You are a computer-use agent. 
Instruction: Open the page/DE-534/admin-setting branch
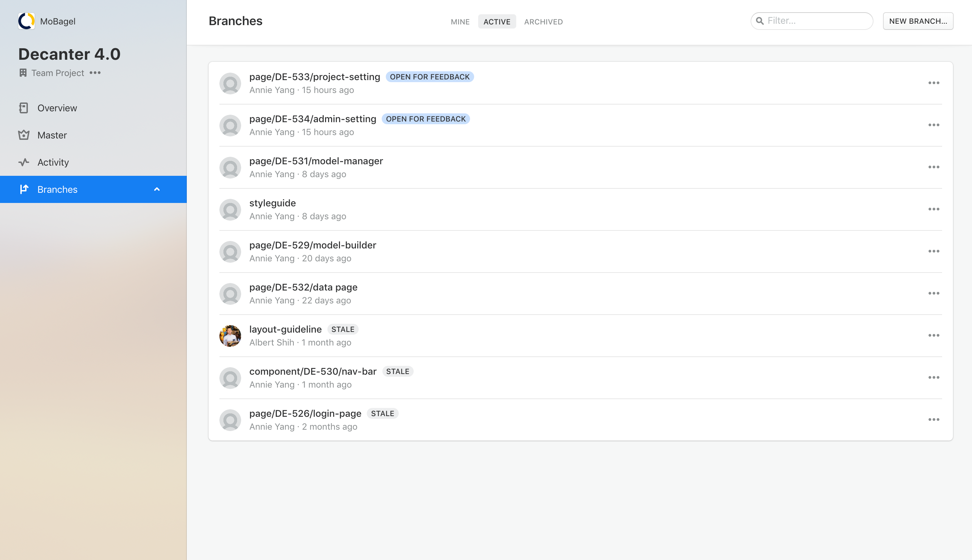tap(312, 119)
